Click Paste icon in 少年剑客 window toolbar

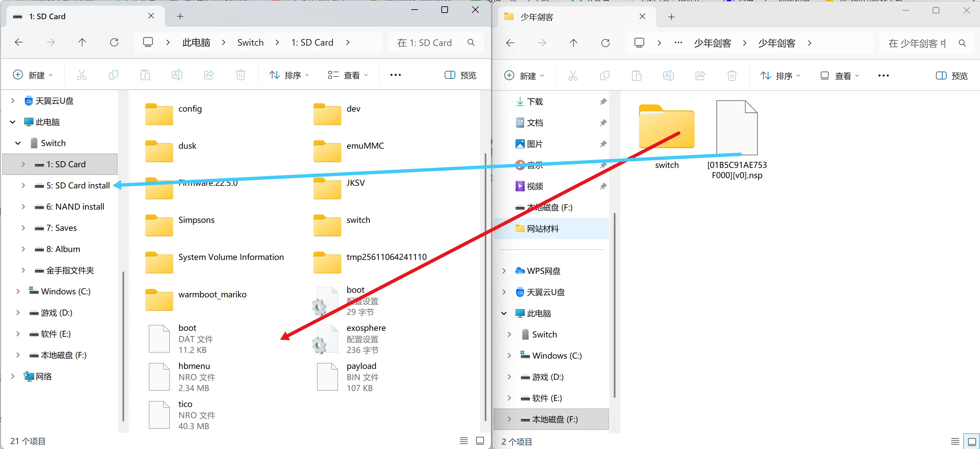[x=636, y=76]
